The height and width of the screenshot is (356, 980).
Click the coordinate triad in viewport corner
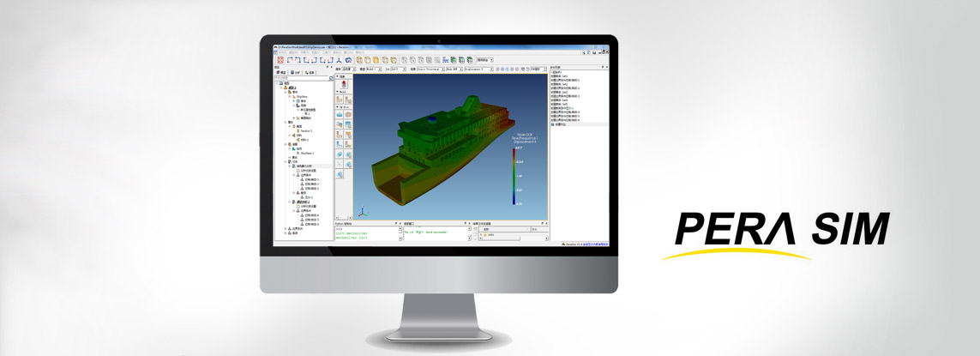[363, 213]
